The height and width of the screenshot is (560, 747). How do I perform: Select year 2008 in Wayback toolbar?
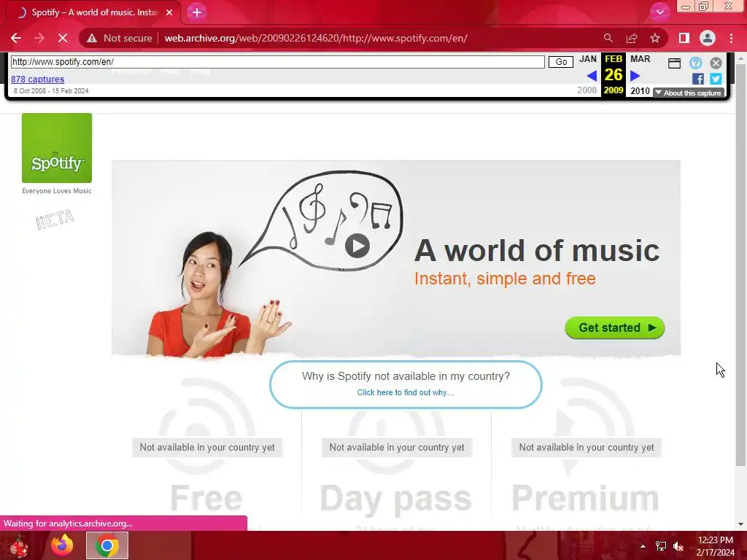point(587,90)
